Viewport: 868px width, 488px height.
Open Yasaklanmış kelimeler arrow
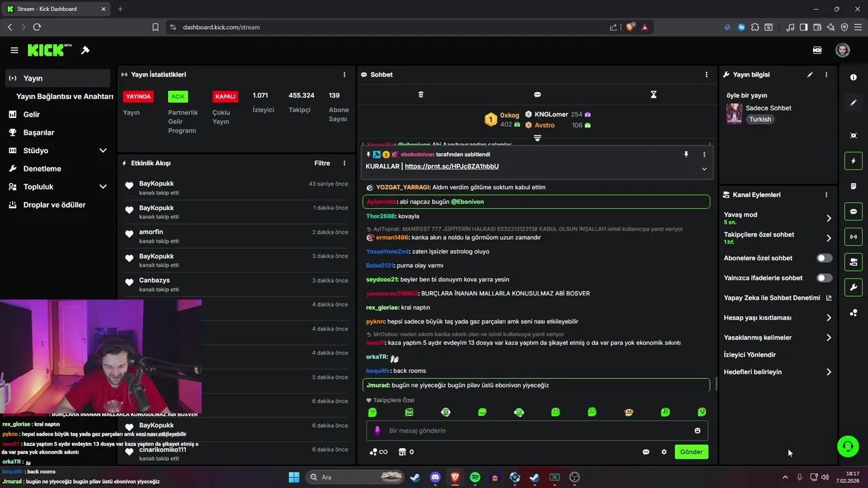click(x=829, y=338)
